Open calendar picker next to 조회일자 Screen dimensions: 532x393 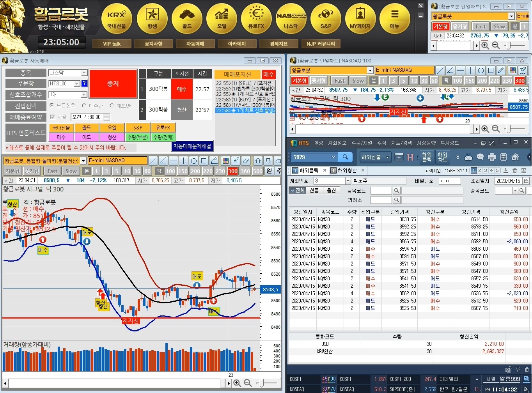point(527,181)
